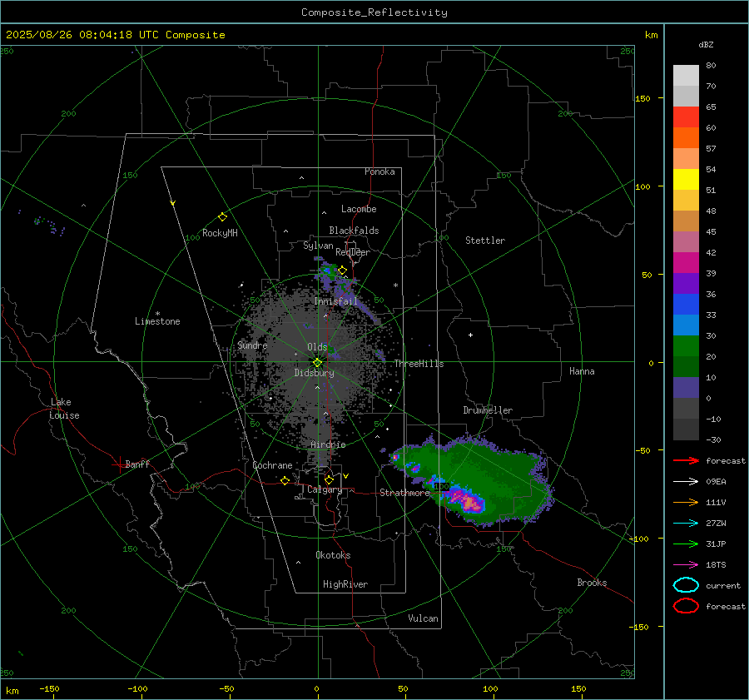Viewport: 749px width, 700px height.
Task: Click the 'Stettler' map label
Action: [485, 241]
